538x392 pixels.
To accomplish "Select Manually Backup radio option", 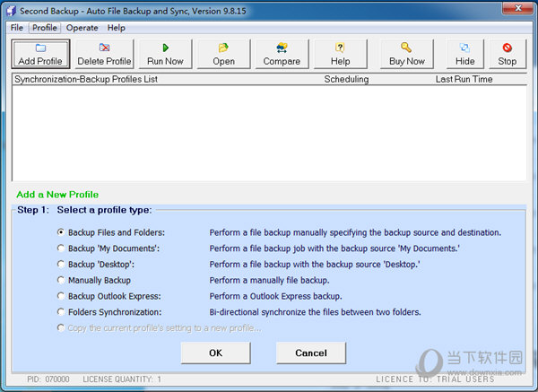I will [x=93, y=280].
